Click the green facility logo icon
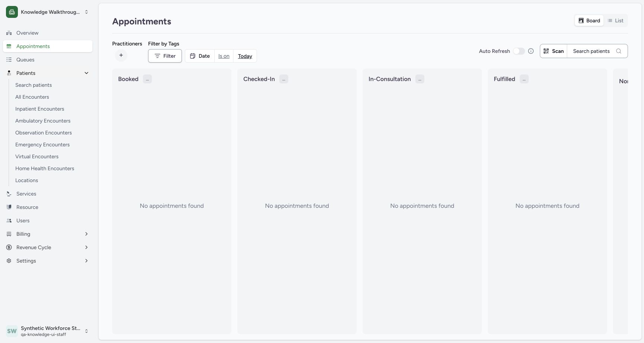The width and height of the screenshot is (644, 343). click(12, 12)
